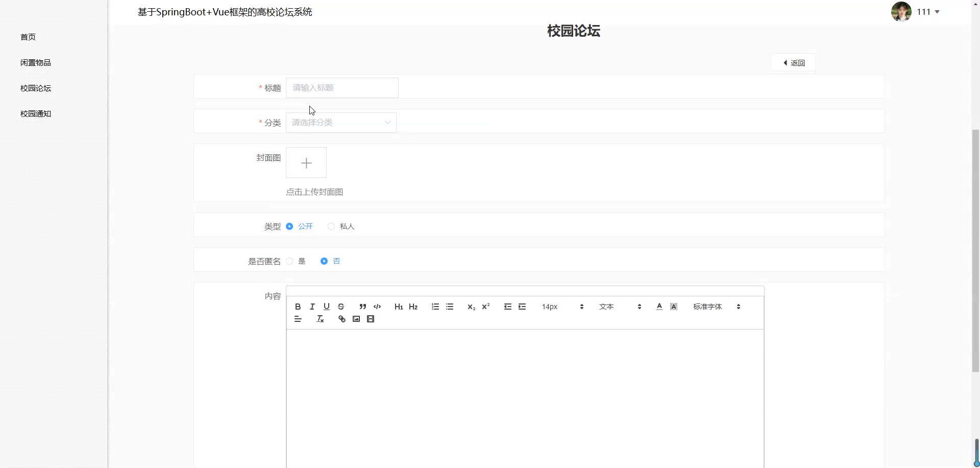
Task: Increase the text indent
Action: 522,307
